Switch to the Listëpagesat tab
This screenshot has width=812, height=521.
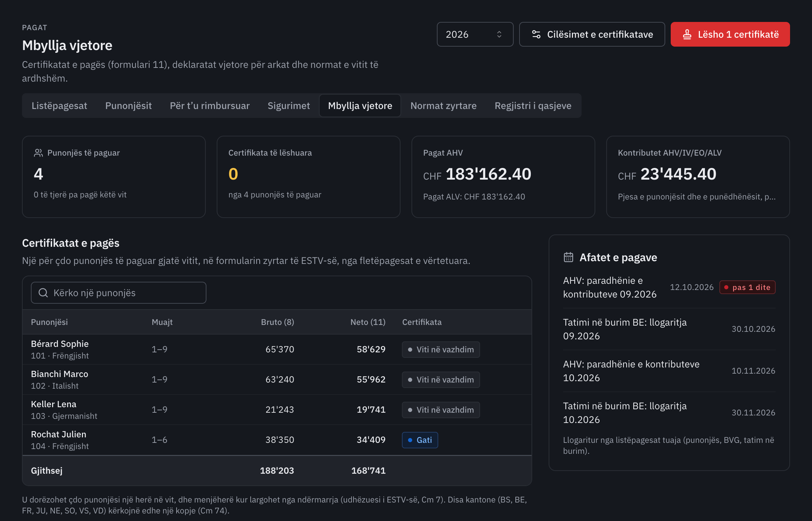[59, 106]
